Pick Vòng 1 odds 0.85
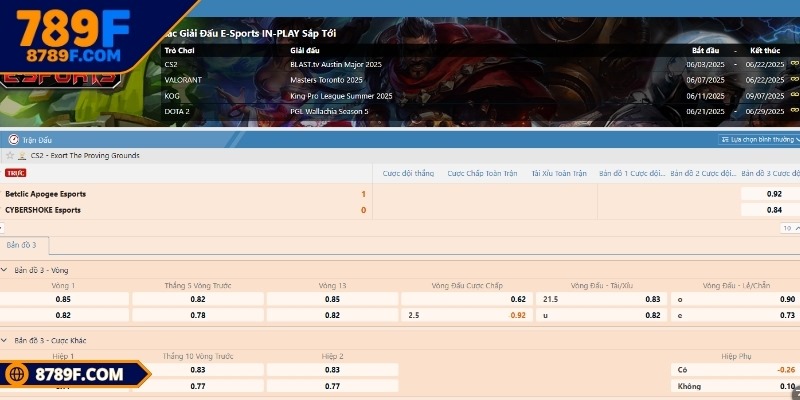 pyautogui.click(x=64, y=299)
